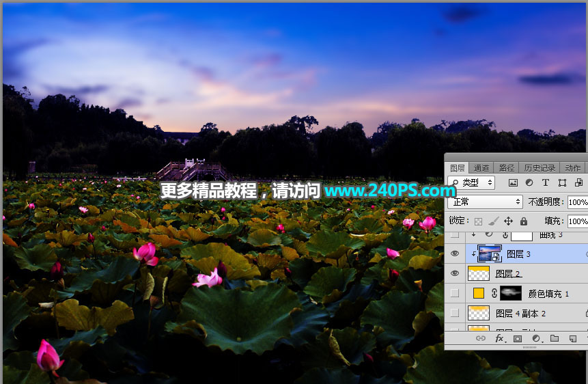The image size is (588, 384).
Task: Open the 正常 blend mode dropdown
Action: 486,202
